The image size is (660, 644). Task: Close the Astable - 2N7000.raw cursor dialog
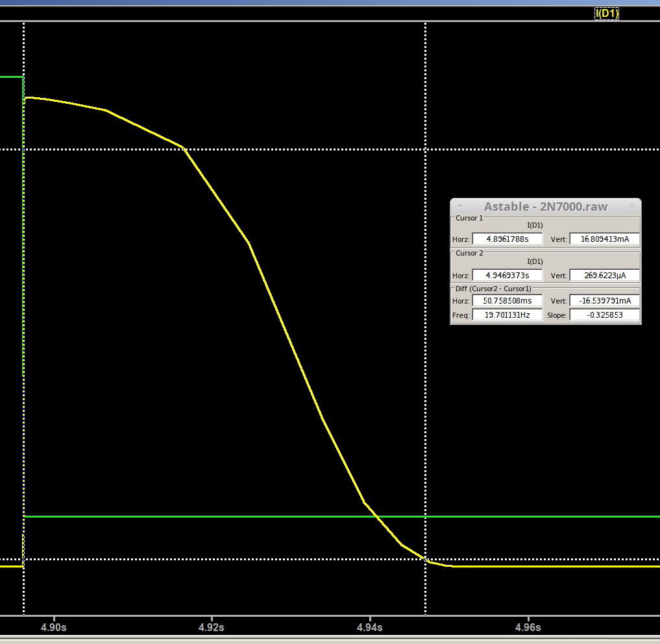(632, 206)
